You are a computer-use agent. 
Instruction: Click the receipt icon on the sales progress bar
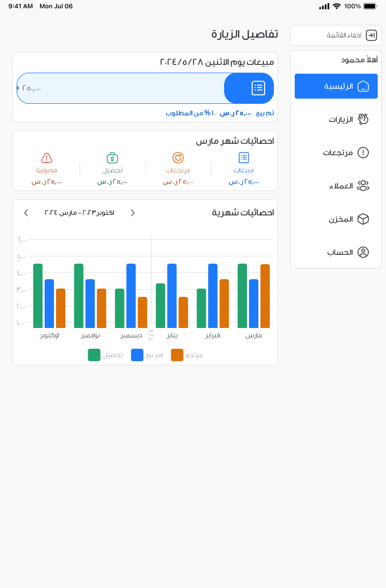pyautogui.click(x=258, y=88)
